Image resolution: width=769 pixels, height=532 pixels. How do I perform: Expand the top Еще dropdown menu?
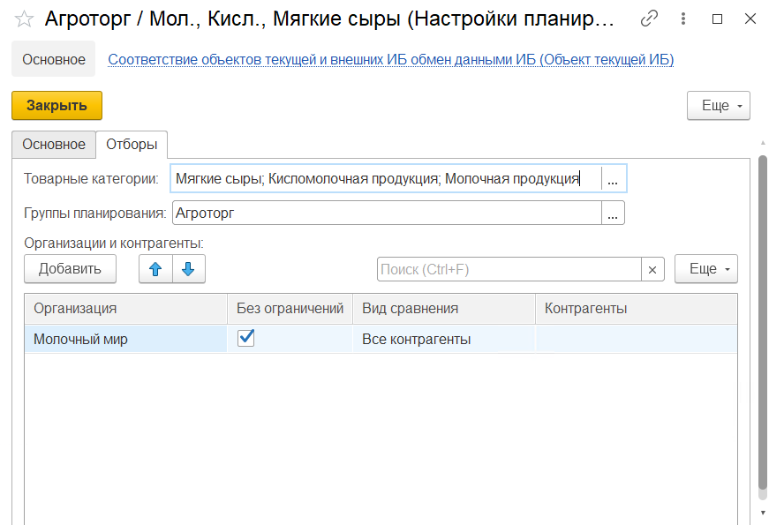tap(718, 106)
